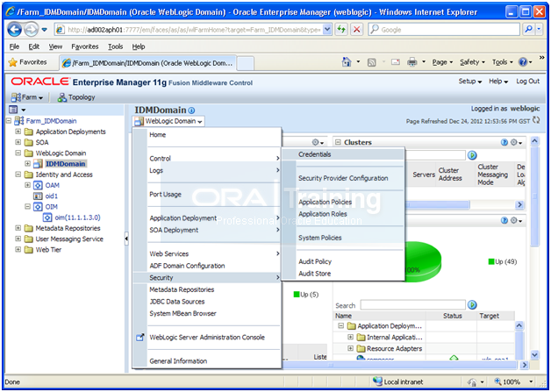
Task: Collapse the Identity and Access folder
Action: click(x=18, y=175)
